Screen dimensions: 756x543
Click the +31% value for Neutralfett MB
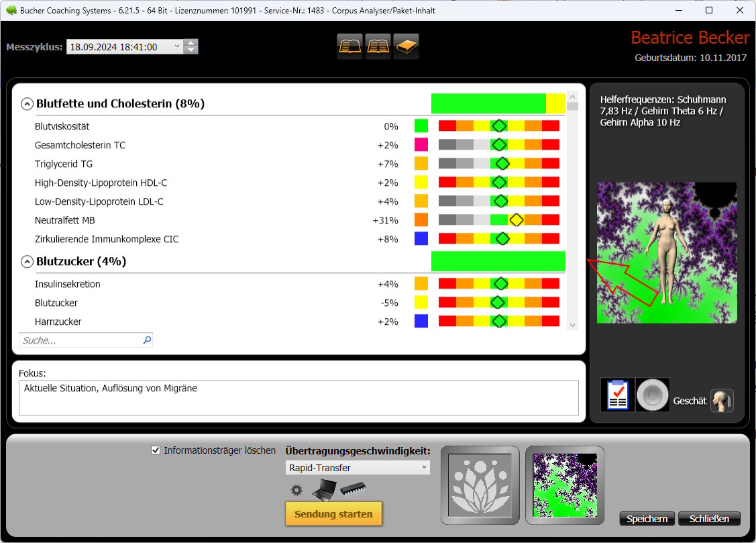click(385, 220)
